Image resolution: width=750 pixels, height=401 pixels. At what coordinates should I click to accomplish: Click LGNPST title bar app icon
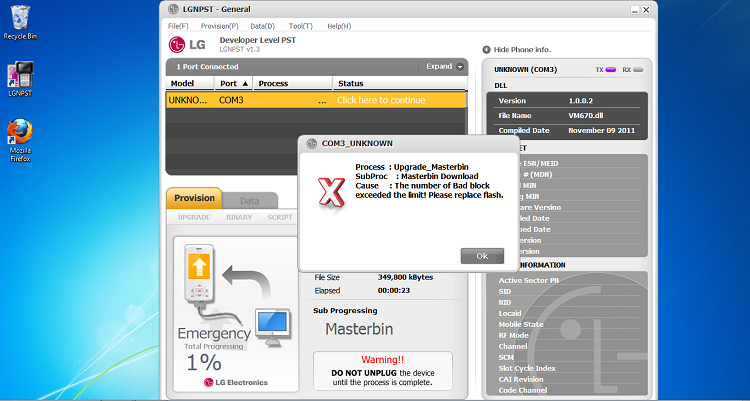(x=173, y=9)
